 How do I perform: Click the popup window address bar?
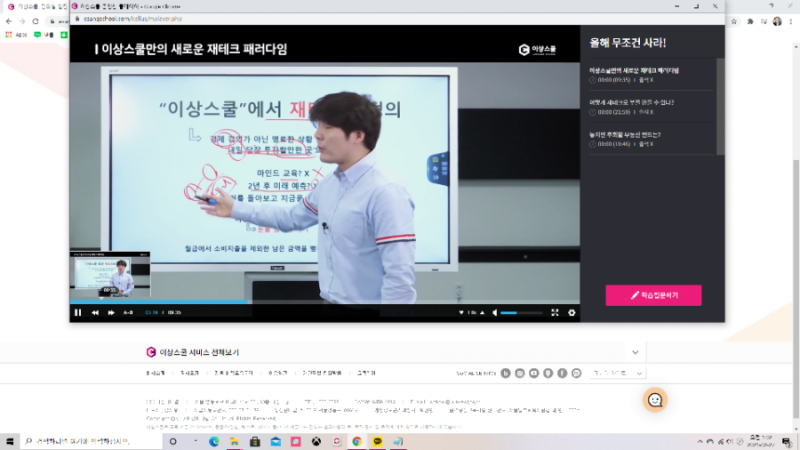[x=398, y=19]
